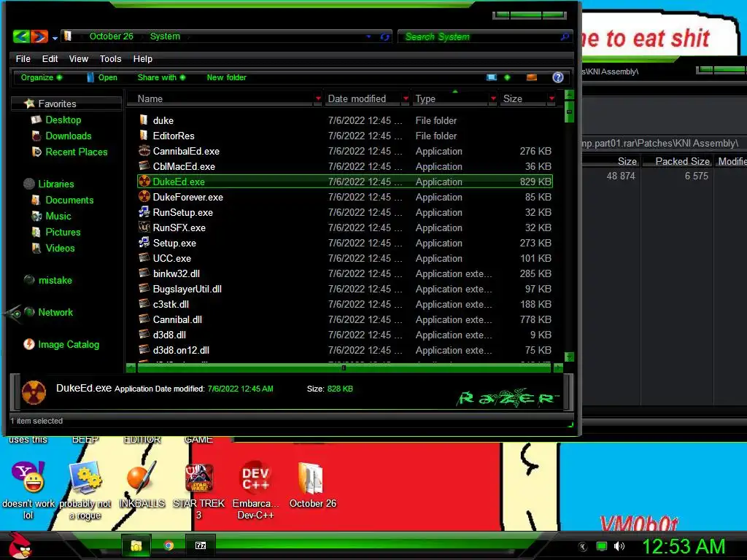Open the Name column filter dropdown

pyautogui.click(x=318, y=98)
